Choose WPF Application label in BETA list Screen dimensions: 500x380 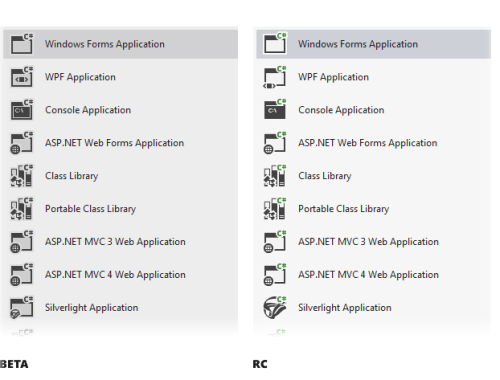(80, 77)
